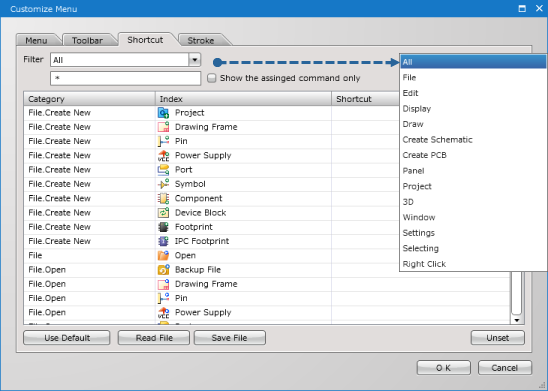Click the Open row text in Index column

coord(185,255)
